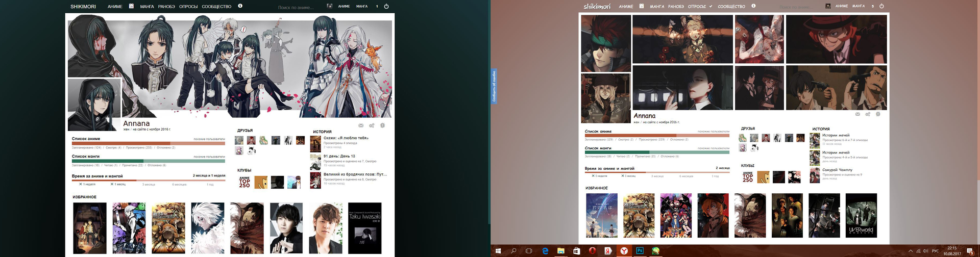Launch Opera browser from the taskbar

click(x=592, y=251)
